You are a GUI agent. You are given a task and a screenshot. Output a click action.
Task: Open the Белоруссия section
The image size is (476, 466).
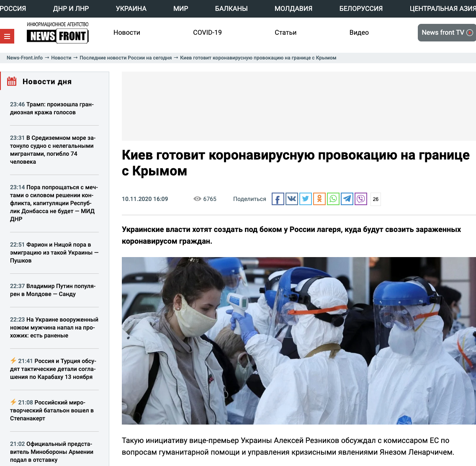pyautogui.click(x=361, y=8)
